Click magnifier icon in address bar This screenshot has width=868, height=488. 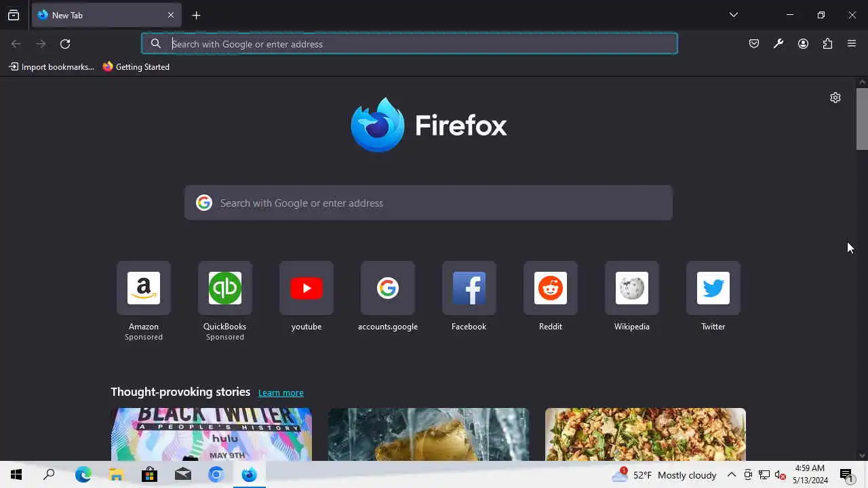[156, 44]
